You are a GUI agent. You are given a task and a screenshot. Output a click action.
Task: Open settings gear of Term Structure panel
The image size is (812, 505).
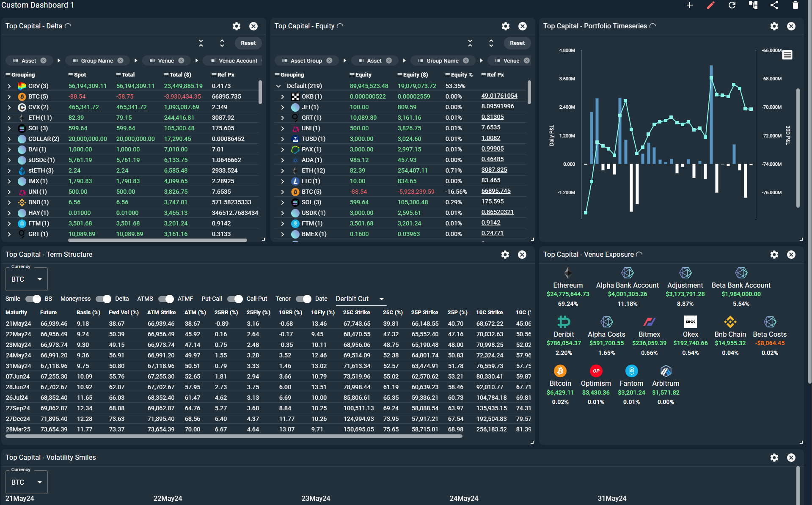[505, 255]
